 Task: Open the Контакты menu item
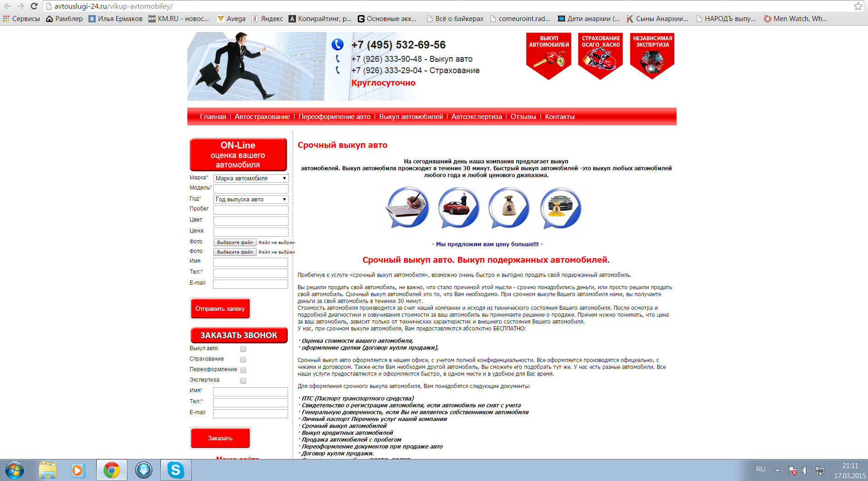(560, 117)
